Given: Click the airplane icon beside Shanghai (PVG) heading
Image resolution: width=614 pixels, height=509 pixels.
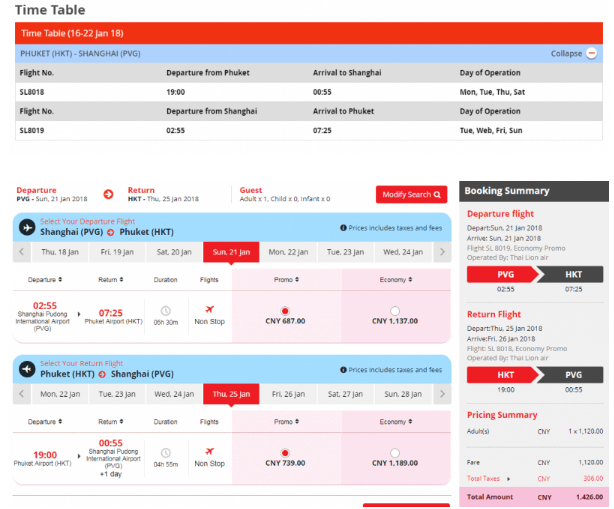Looking at the screenshot, I should coord(27,227).
